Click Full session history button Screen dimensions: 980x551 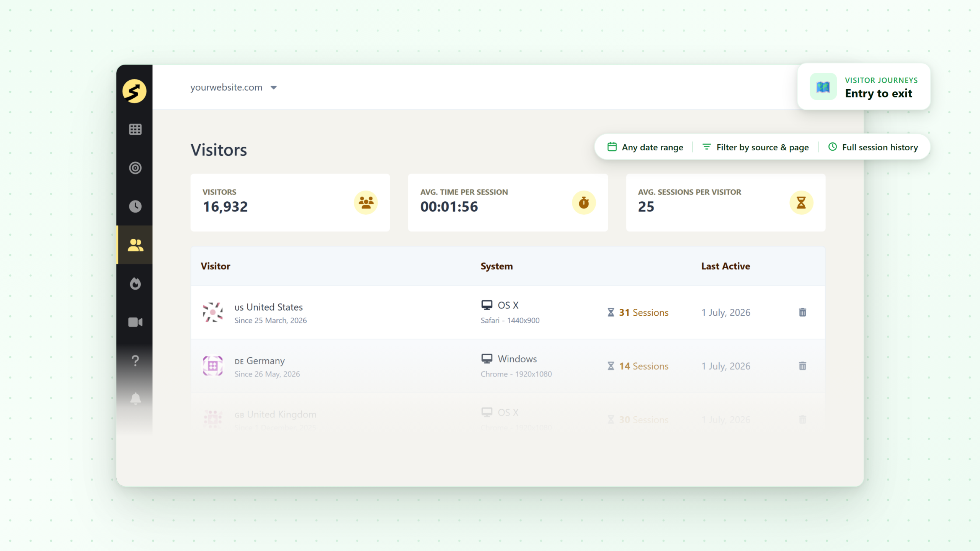[873, 147]
